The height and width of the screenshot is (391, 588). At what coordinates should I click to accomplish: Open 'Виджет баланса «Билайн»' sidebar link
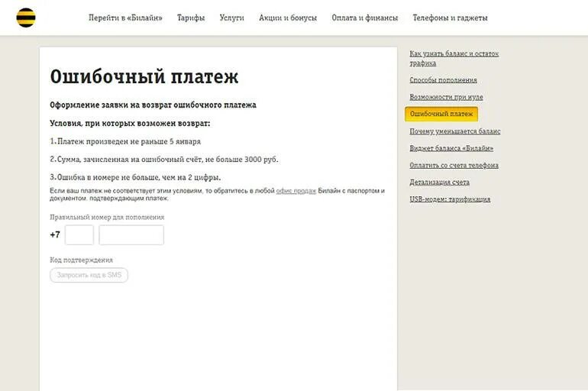[451, 148]
